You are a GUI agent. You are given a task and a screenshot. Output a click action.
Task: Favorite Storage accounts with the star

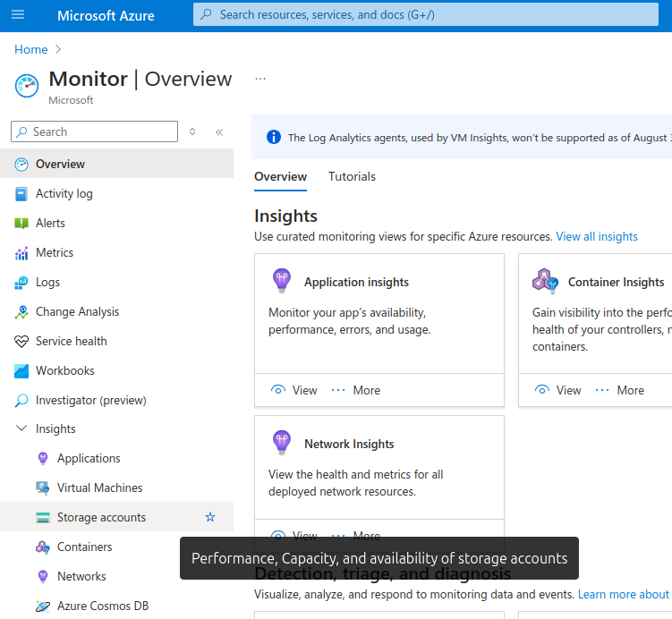(x=210, y=517)
